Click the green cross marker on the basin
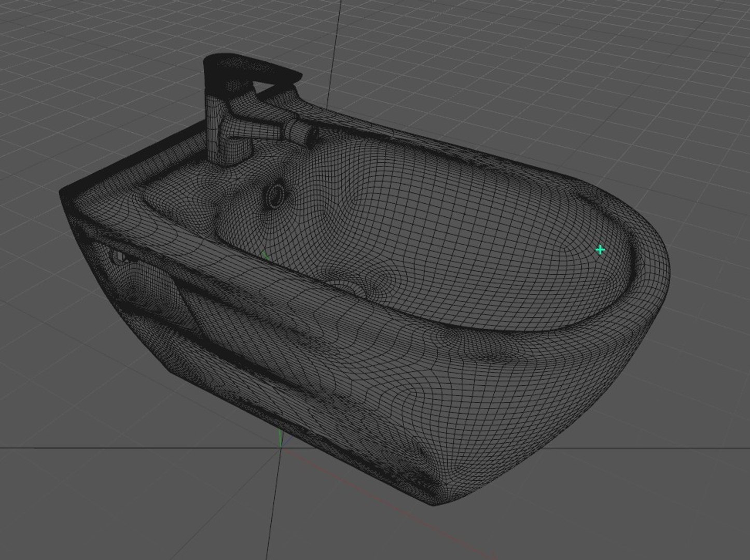This screenshot has width=750, height=560. point(600,250)
